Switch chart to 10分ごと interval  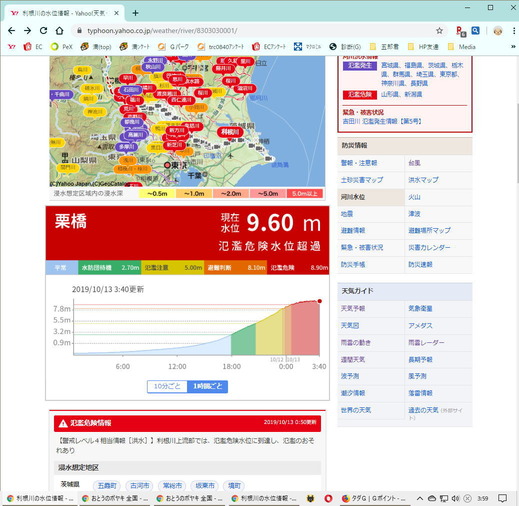(x=167, y=386)
